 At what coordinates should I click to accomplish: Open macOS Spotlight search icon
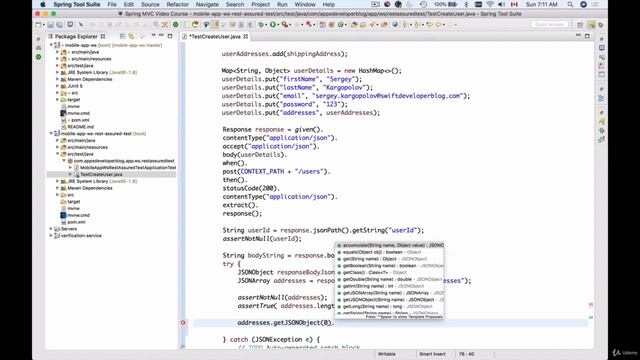570,4
